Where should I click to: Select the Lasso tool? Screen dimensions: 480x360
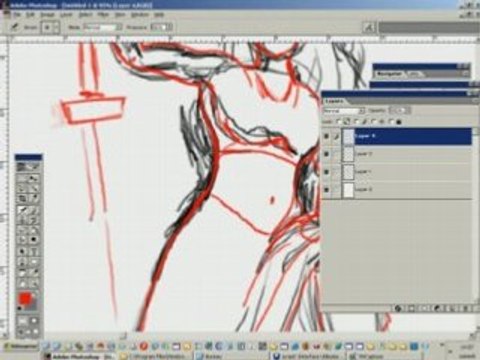(22, 189)
